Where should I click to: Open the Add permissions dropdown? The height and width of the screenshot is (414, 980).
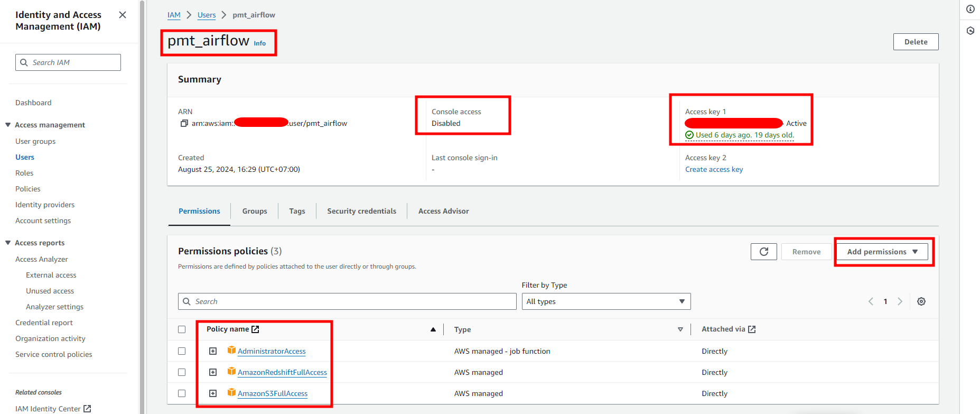click(882, 252)
